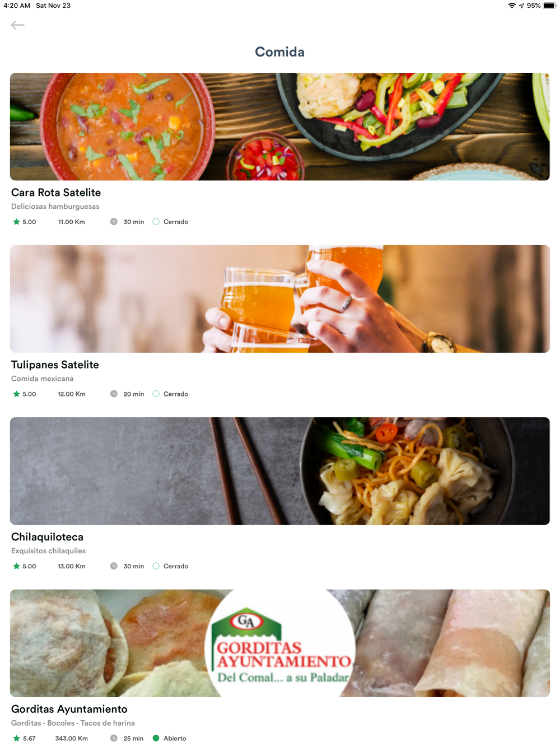Click the star rating icon for Cara Rota Satelite
This screenshot has width=560, height=747.
16,222
